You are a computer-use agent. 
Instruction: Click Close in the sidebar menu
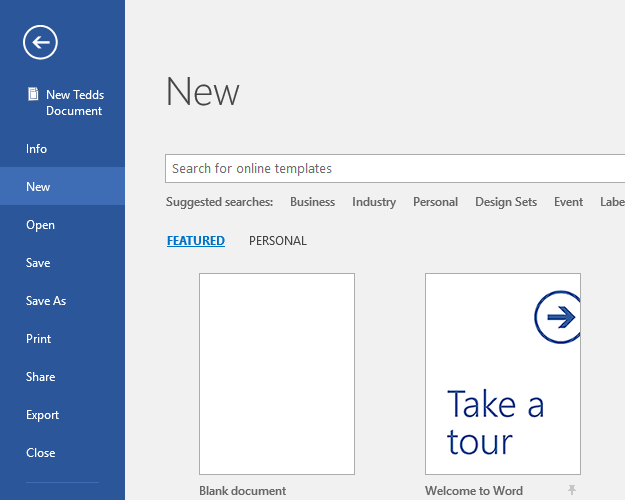pos(41,453)
